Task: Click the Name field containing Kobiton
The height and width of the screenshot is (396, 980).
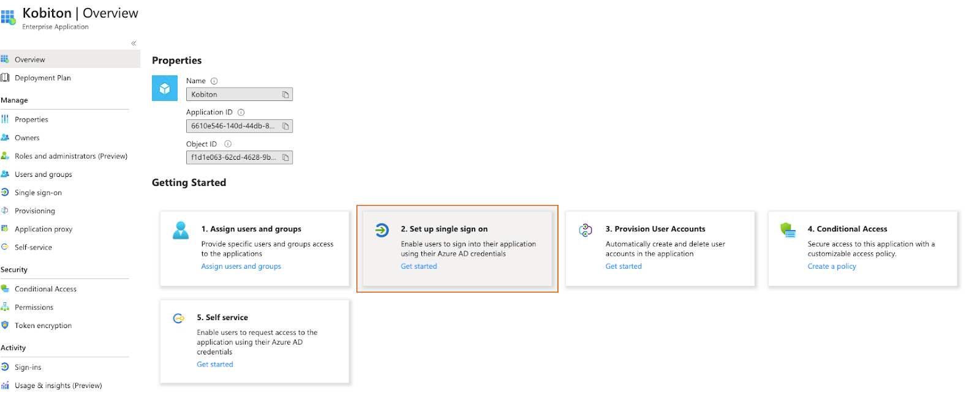Action: pos(239,94)
